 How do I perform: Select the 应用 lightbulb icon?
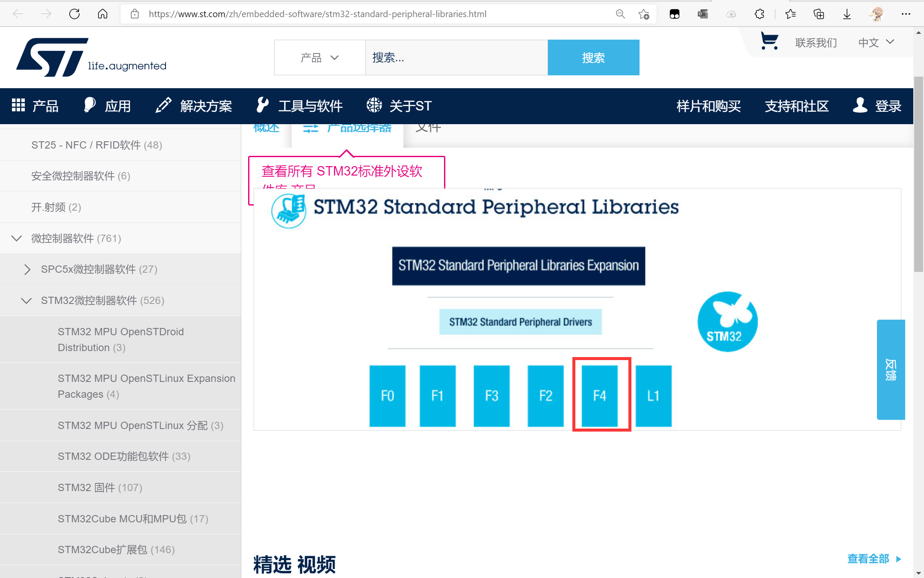(89, 105)
